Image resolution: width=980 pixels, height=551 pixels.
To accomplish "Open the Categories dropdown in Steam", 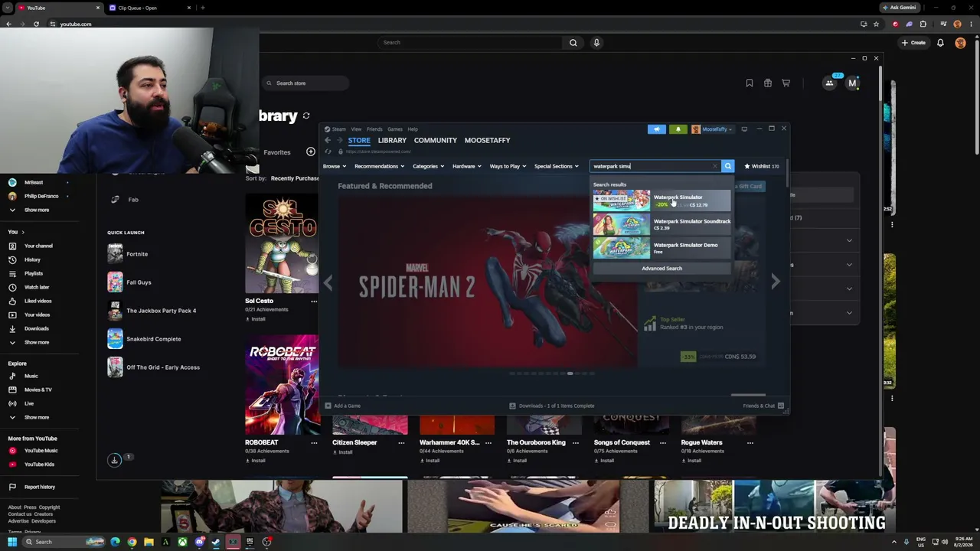I will pyautogui.click(x=428, y=166).
